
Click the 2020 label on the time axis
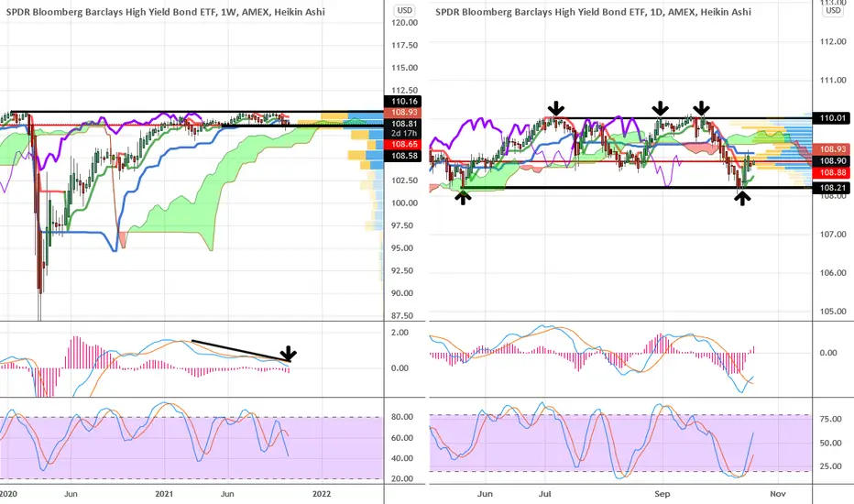pos(9,494)
